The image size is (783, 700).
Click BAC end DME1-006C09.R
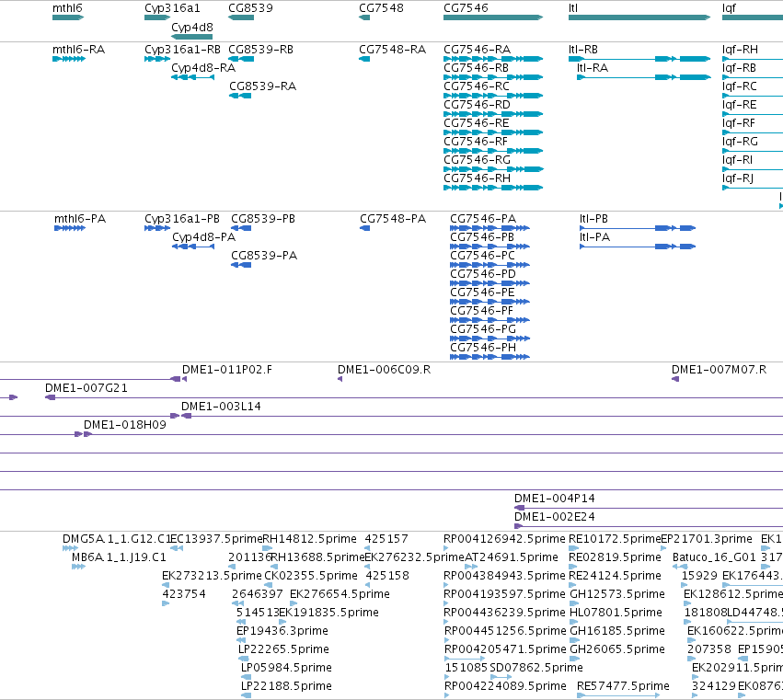[x=340, y=380]
